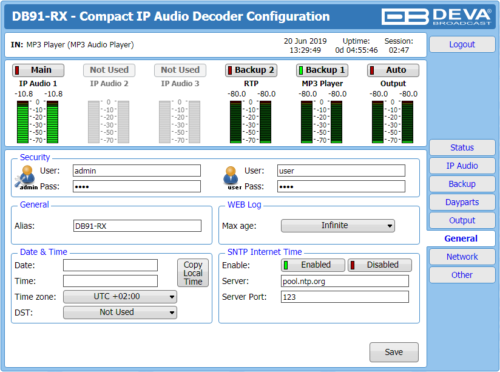Click the Uptime value 0d 04:55:46
500x372 pixels.
coord(356,50)
